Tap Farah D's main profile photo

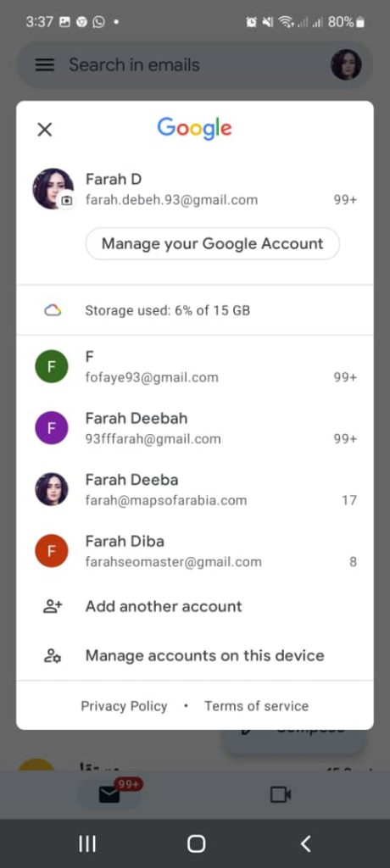[x=53, y=189]
